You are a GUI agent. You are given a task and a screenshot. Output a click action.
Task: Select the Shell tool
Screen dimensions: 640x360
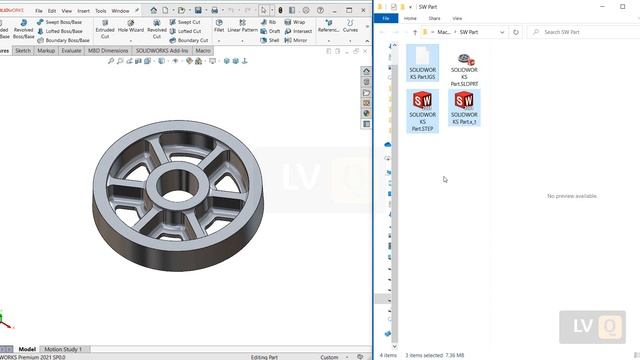(x=270, y=40)
